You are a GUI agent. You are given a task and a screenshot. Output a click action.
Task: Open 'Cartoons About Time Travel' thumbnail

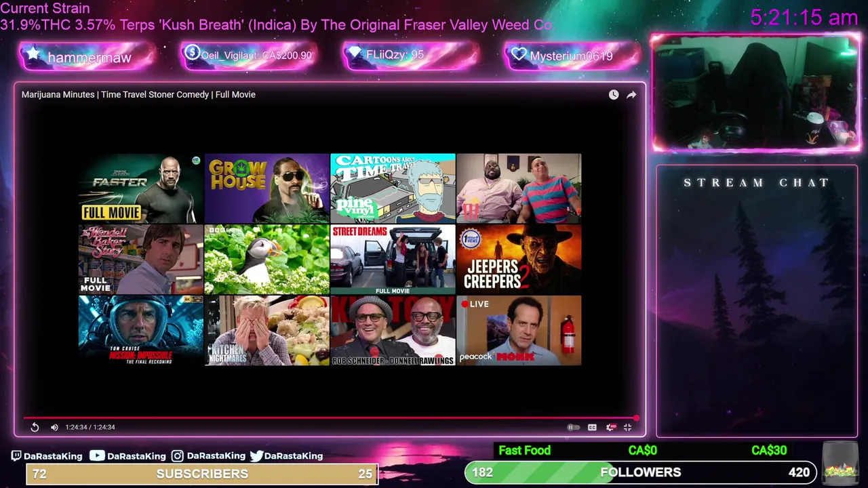click(393, 188)
